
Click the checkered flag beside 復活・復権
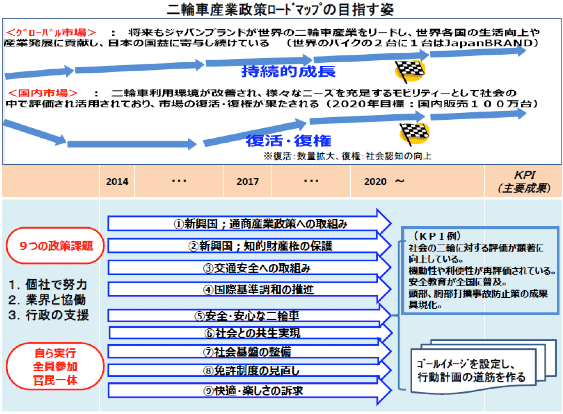(x=414, y=134)
